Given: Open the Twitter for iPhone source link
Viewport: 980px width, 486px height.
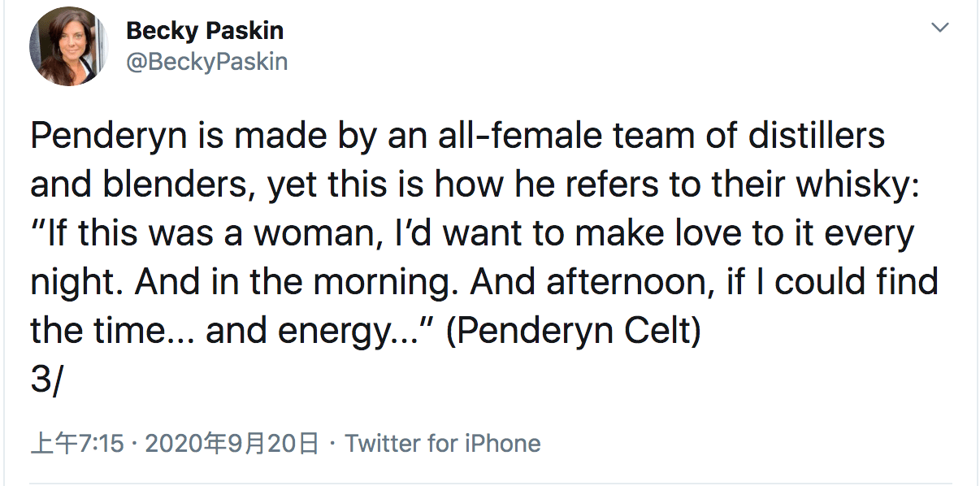Looking at the screenshot, I should pos(442,443).
